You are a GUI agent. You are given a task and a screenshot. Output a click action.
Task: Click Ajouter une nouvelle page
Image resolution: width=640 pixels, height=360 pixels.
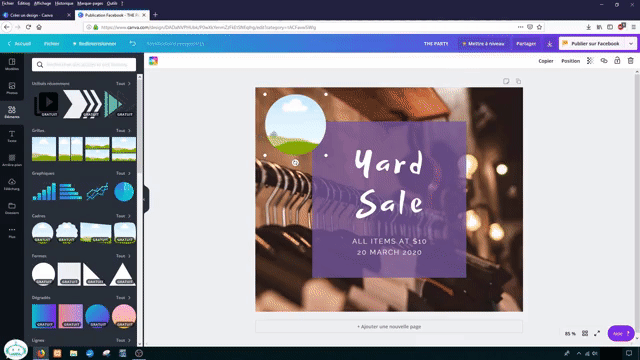click(389, 327)
